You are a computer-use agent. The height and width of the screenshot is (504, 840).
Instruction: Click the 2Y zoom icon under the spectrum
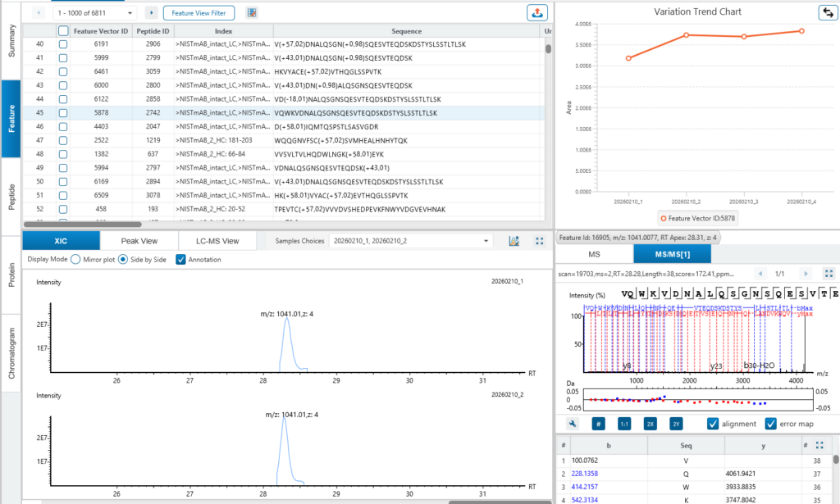pos(676,424)
